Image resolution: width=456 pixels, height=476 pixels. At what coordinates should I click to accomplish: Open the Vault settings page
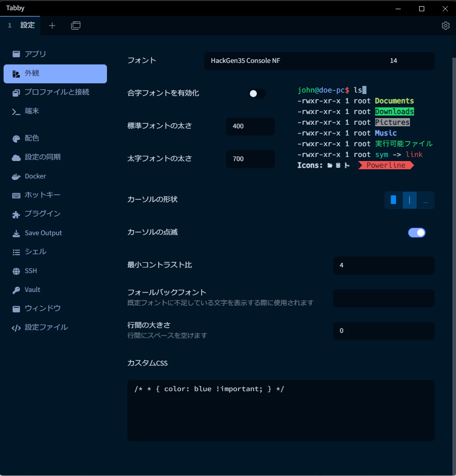point(31,289)
